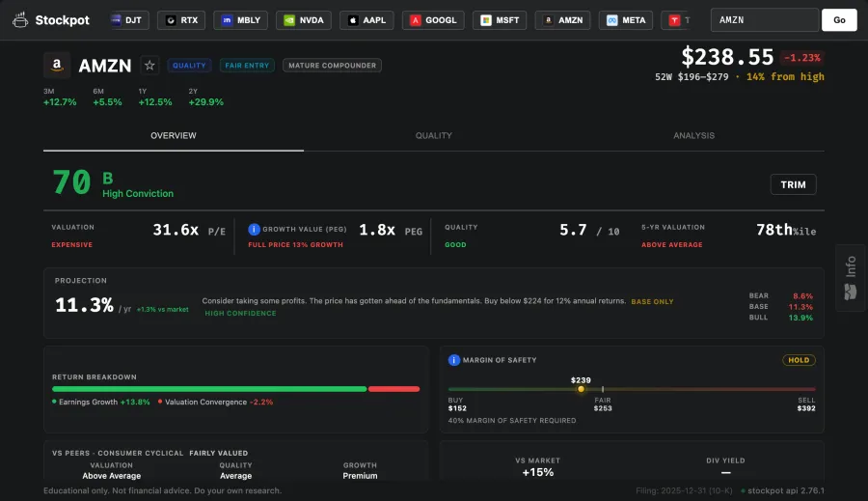Switch to the QUALITY tab

tap(434, 136)
